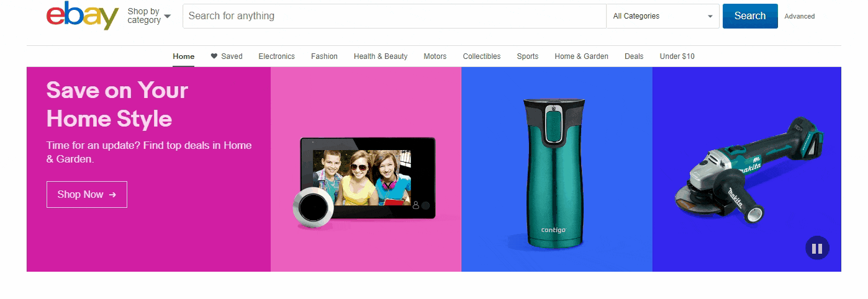Screen dimensions: 868x299
Task: Navigate to Health & Beauty
Action: click(x=381, y=56)
